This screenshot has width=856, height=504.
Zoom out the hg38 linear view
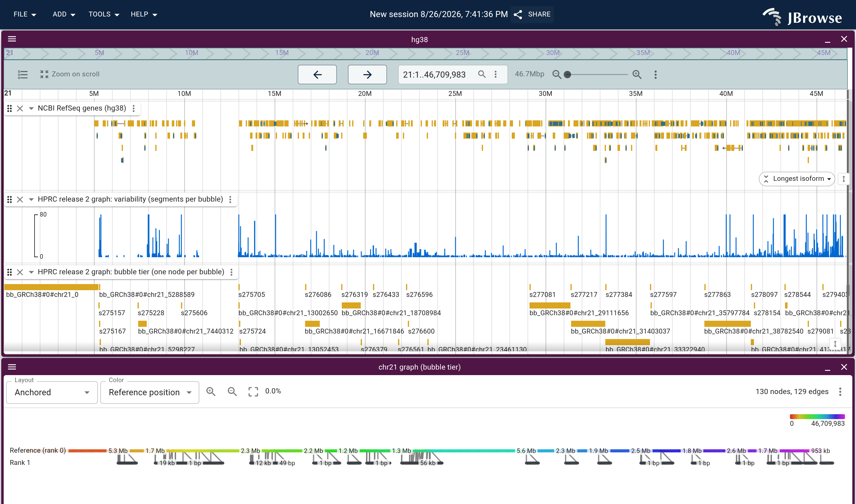tap(557, 74)
